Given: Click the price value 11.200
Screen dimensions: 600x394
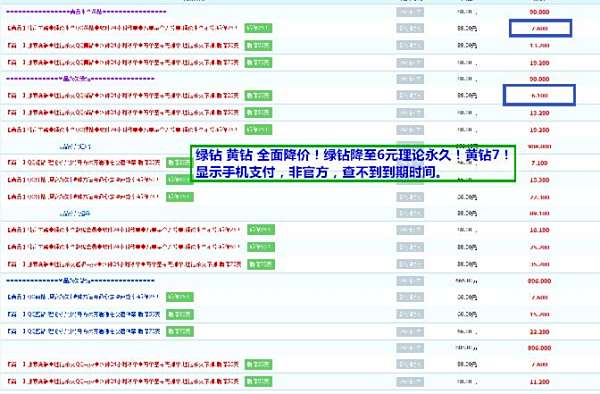Looking at the screenshot, I should [539, 382].
